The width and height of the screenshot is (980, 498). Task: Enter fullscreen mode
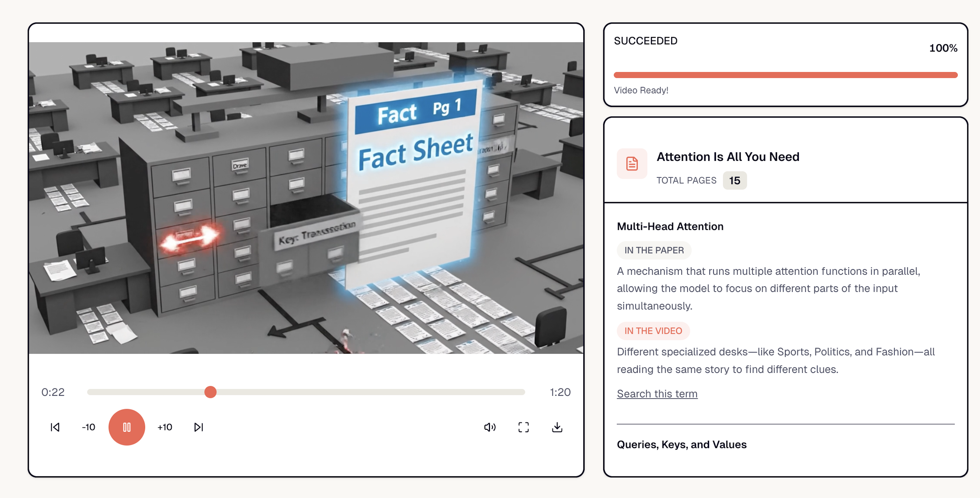524,427
